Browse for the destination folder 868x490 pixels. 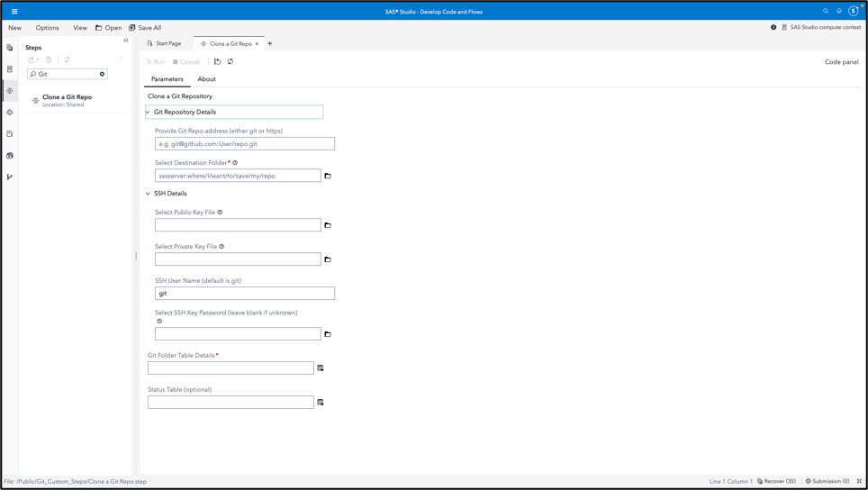pos(328,176)
